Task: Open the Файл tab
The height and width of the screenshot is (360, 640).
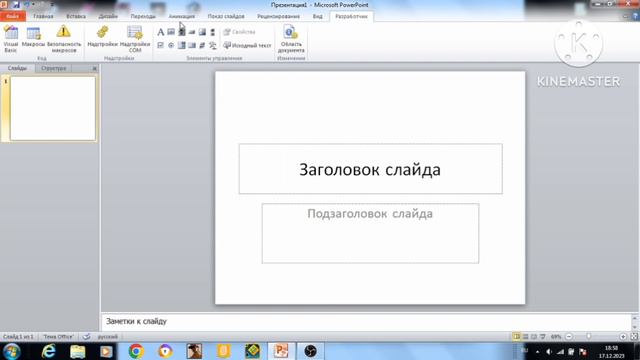Action: click(x=13, y=16)
